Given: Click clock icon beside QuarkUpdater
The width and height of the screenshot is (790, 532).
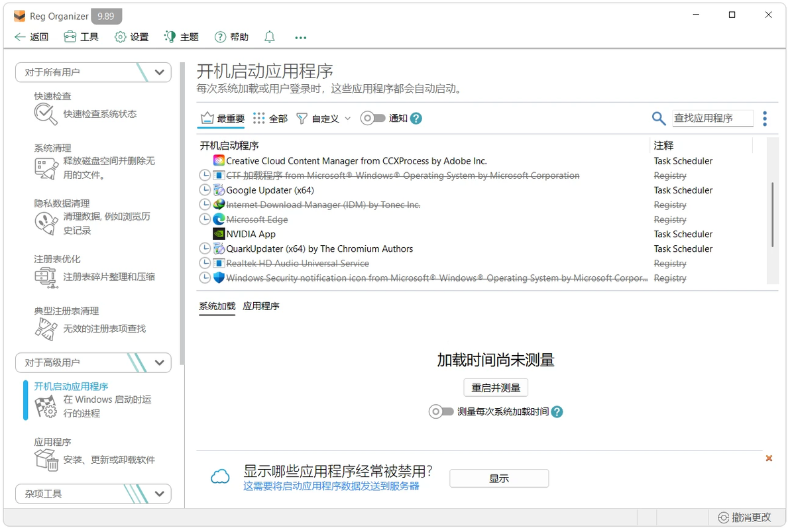Looking at the screenshot, I should [205, 248].
